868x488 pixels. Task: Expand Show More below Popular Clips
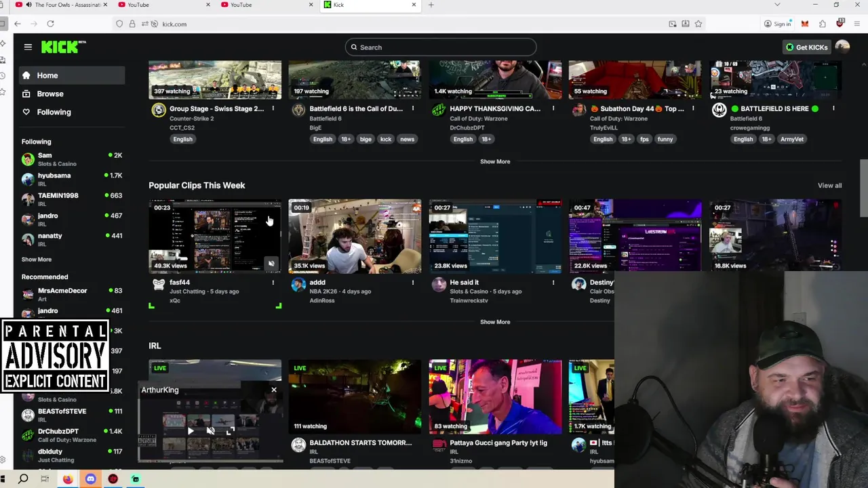pos(495,322)
